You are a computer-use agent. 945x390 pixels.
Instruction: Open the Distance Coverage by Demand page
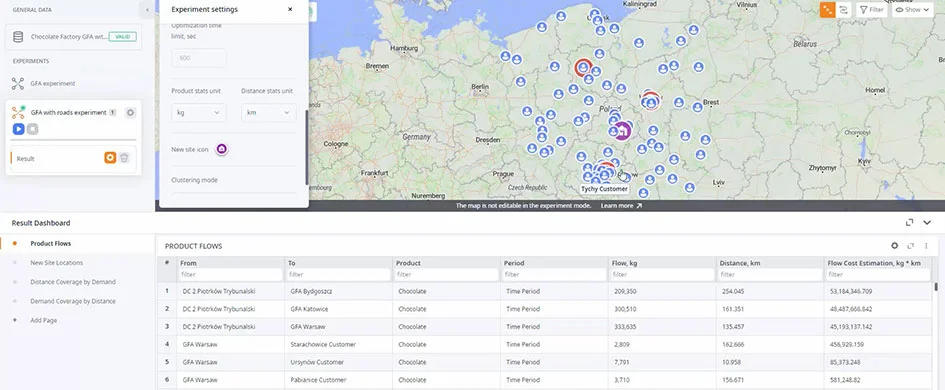(72, 282)
